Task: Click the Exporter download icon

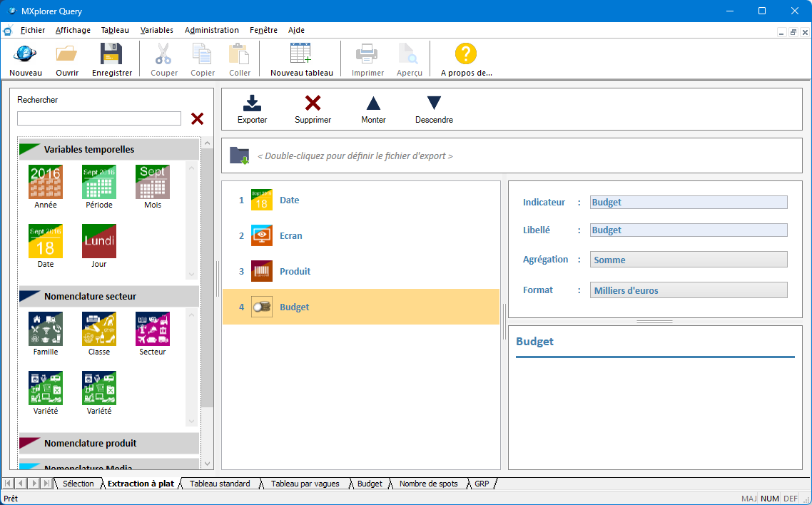Action: [x=252, y=103]
